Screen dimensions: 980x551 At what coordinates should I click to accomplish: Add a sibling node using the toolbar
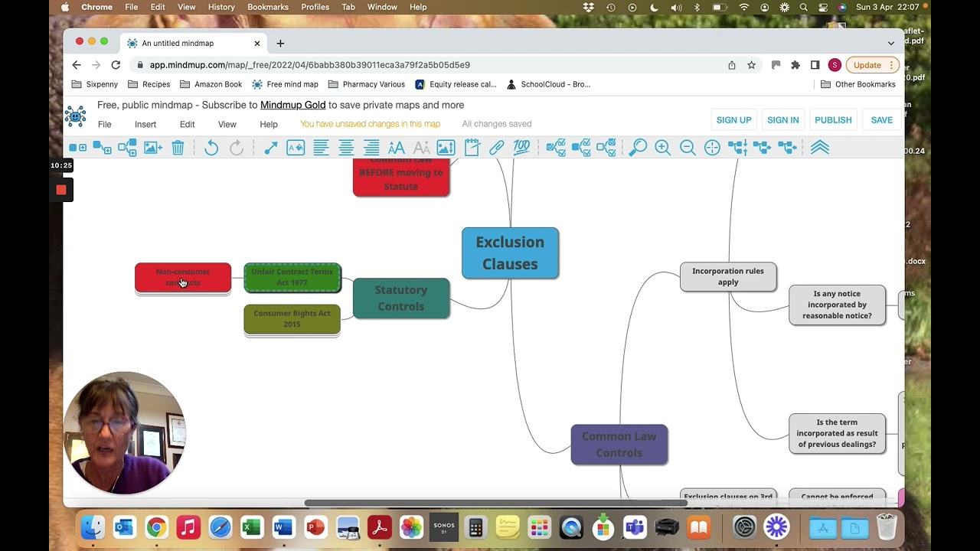coord(77,148)
